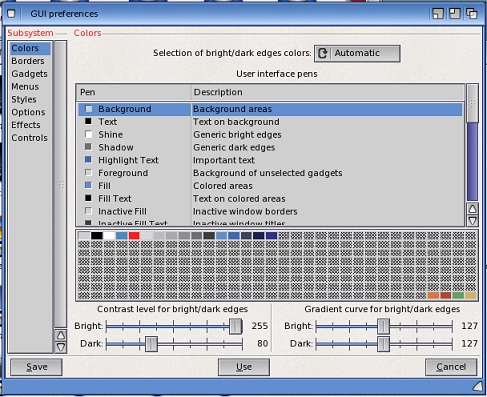This screenshot has height=397, width=487.
Task: Select 'Generic dark edges' description
Action: click(234, 147)
